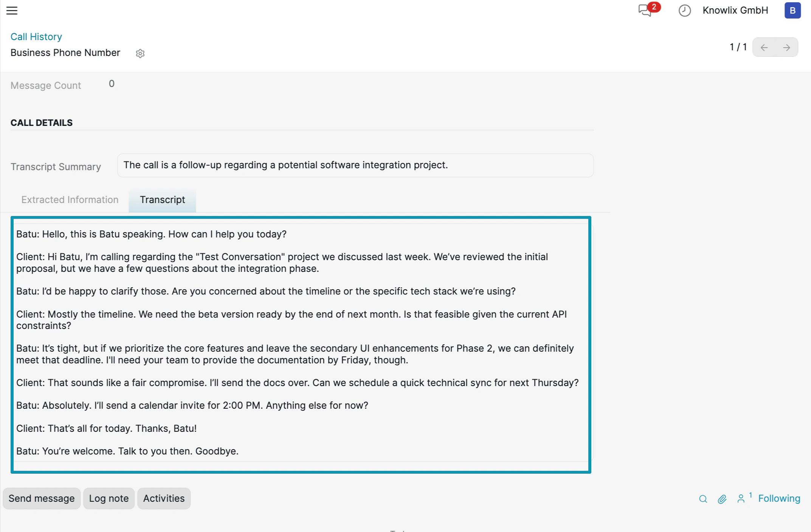This screenshot has height=532, width=811.
Task: Open Knowlix GmbH company switcher
Action: pyautogui.click(x=735, y=11)
